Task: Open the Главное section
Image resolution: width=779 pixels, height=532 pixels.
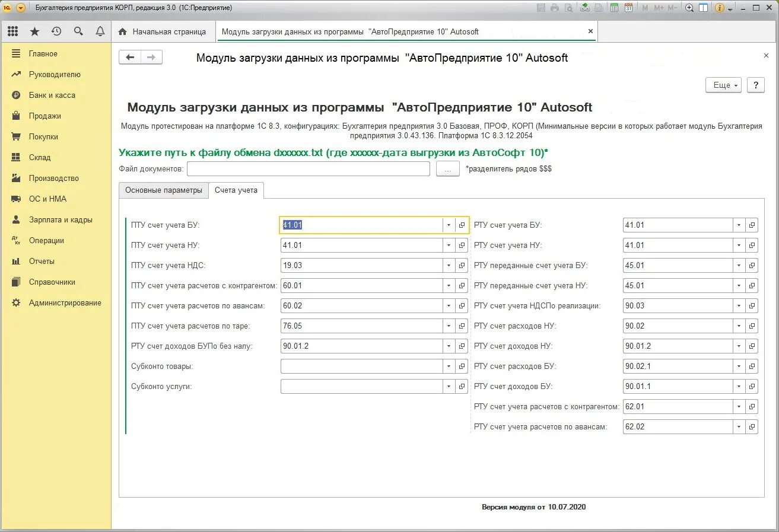Action: [43, 54]
